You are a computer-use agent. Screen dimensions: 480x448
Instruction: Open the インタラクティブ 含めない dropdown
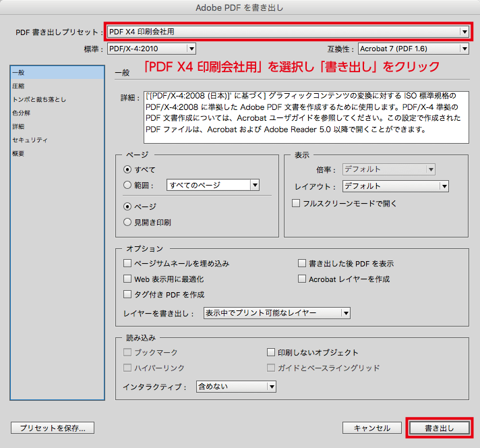tap(236, 387)
